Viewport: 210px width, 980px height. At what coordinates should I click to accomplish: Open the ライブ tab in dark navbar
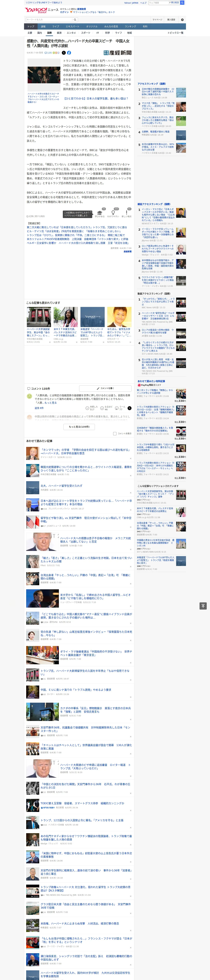tap(56, 27)
